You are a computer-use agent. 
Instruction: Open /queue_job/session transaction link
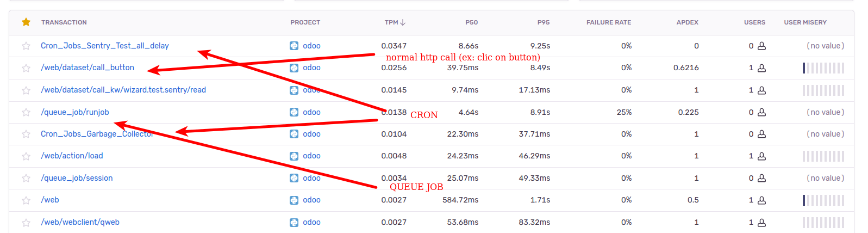coord(77,178)
